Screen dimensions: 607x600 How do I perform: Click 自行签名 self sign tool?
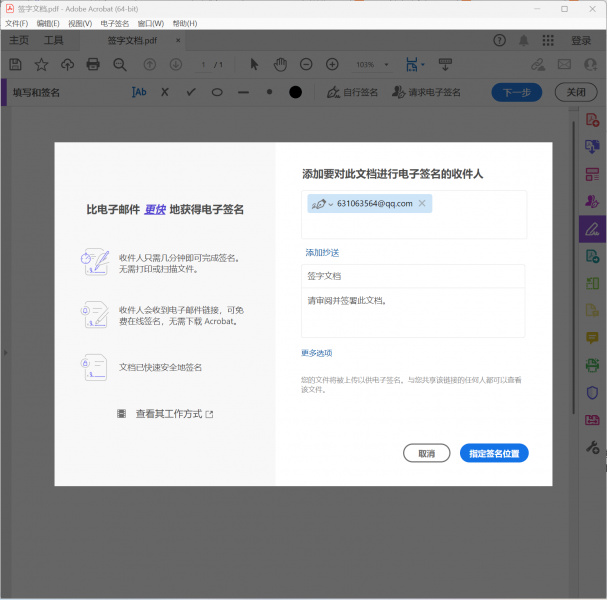[x=352, y=92]
